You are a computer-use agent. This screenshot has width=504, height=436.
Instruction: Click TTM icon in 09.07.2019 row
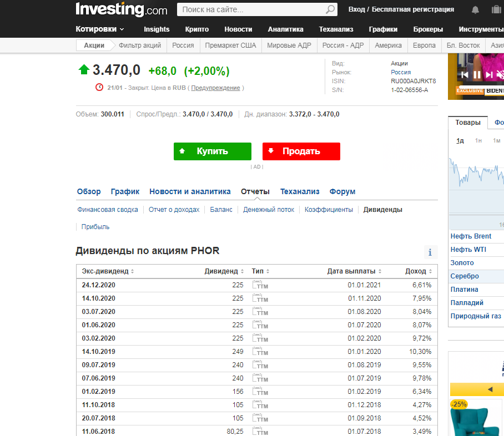(260, 364)
